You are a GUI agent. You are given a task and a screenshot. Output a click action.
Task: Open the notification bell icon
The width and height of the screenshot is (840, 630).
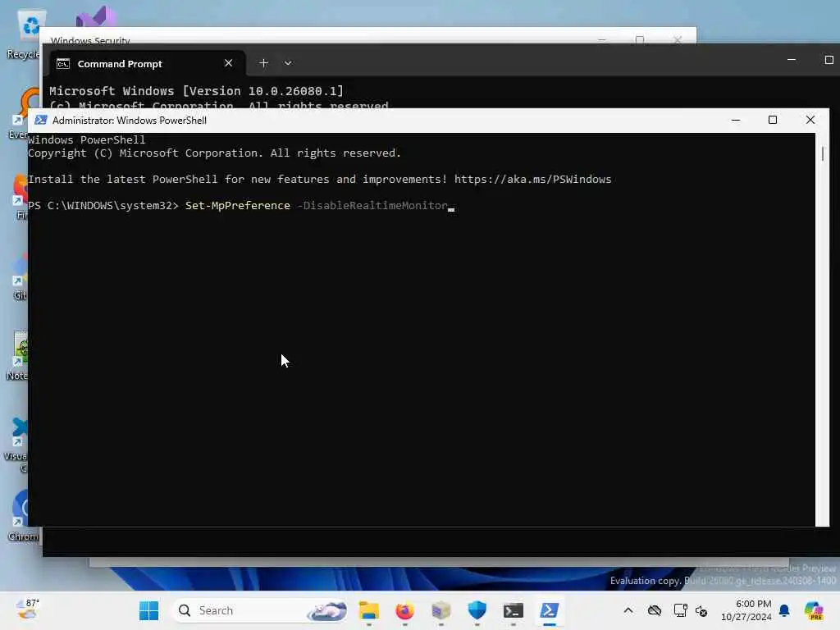(784, 610)
